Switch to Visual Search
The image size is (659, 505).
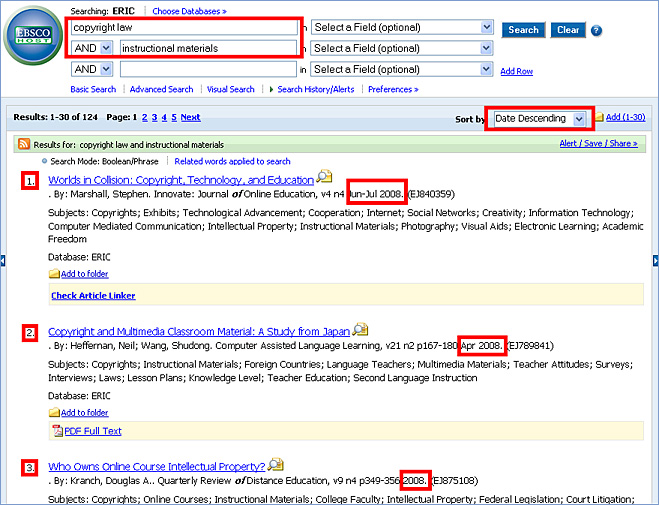point(230,89)
